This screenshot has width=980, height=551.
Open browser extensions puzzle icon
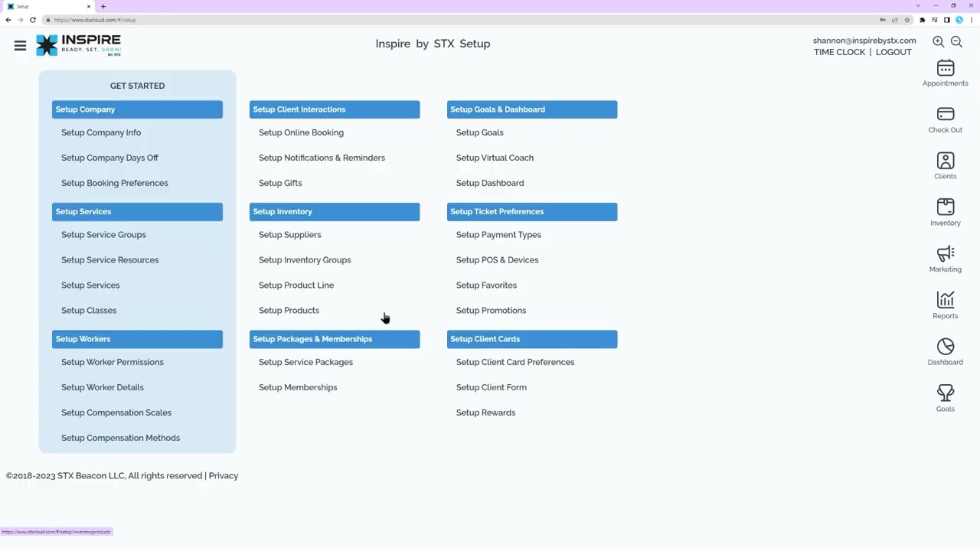click(923, 20)
